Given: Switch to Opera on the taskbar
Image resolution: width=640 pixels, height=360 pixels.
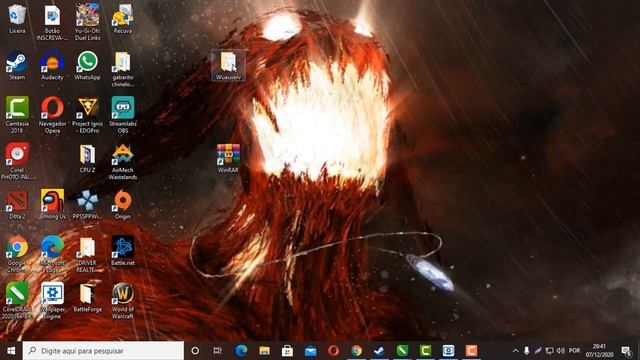Looking at the screenshot, I should pyautogui.click(x=333, y=351).
